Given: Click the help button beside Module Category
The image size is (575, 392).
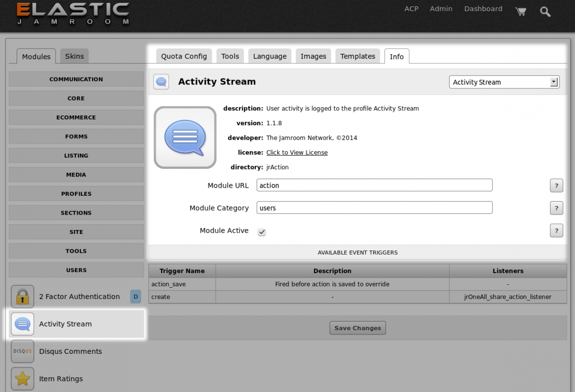Looking at the screenshot, I should tap(556, 208).
